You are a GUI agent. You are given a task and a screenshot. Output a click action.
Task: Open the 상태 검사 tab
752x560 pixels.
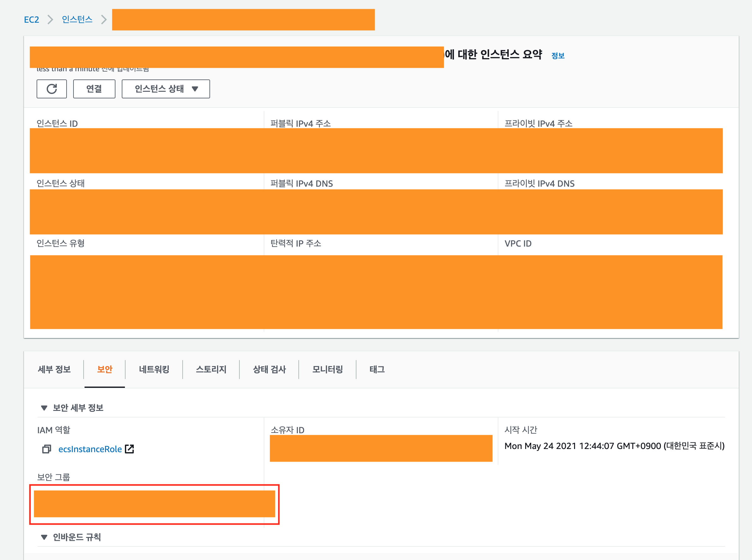click(x=269, y=369)
